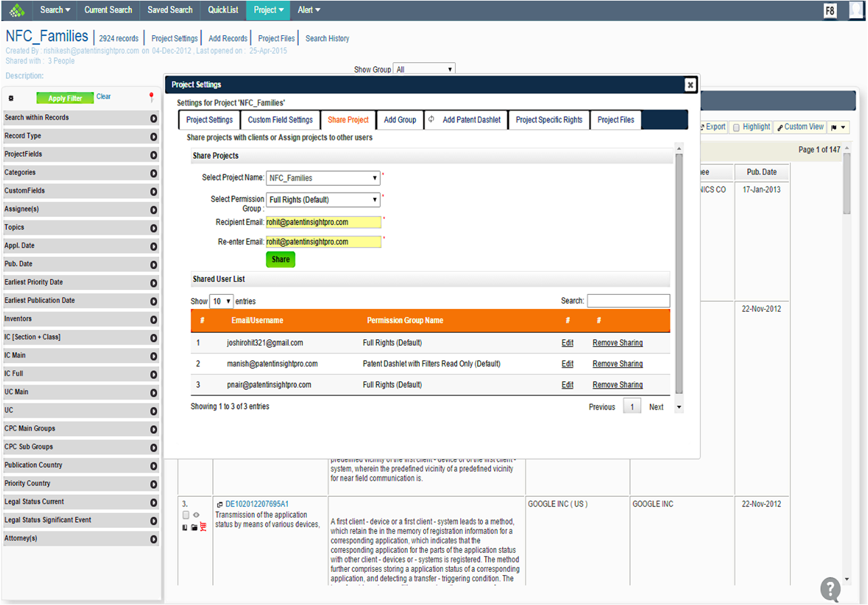Open the Project Specific Rights tab
Viewport: 868px width, 605px height.
click(548, 120)
